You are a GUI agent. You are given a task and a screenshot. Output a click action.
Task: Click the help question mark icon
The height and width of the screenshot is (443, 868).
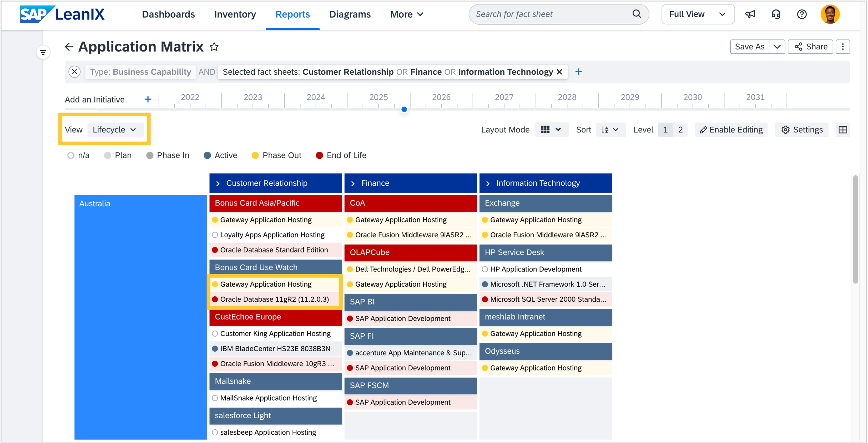point(802,14)
